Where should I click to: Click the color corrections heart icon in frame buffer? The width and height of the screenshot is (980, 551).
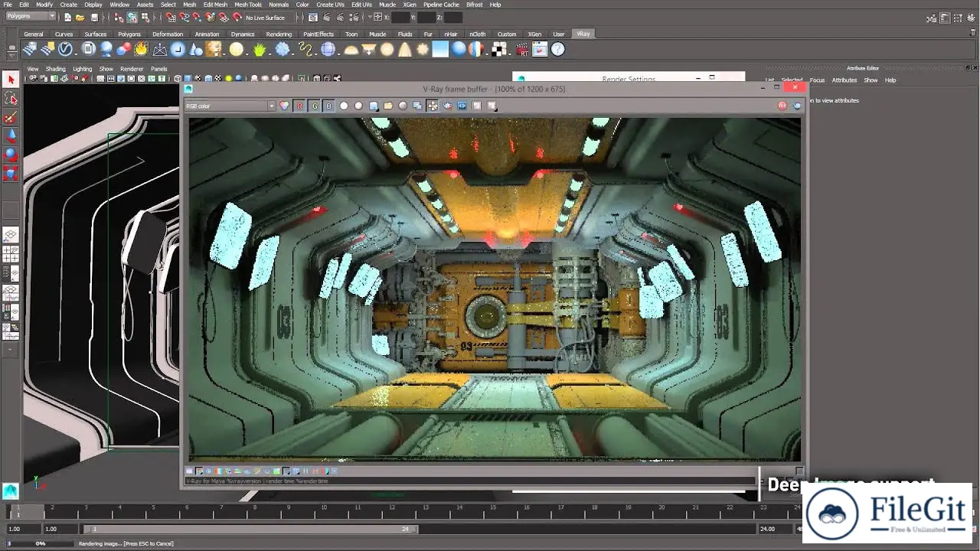coord(285,106)
